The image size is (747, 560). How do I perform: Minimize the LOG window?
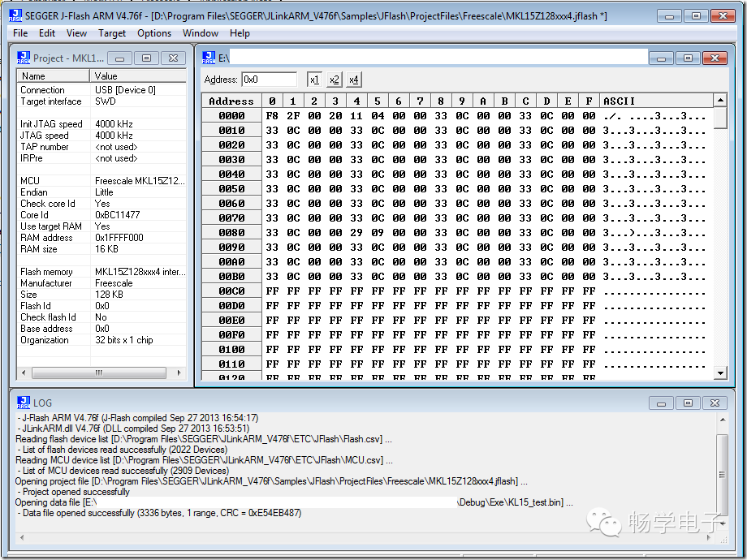pyautogui.click(x=661, y=403)
